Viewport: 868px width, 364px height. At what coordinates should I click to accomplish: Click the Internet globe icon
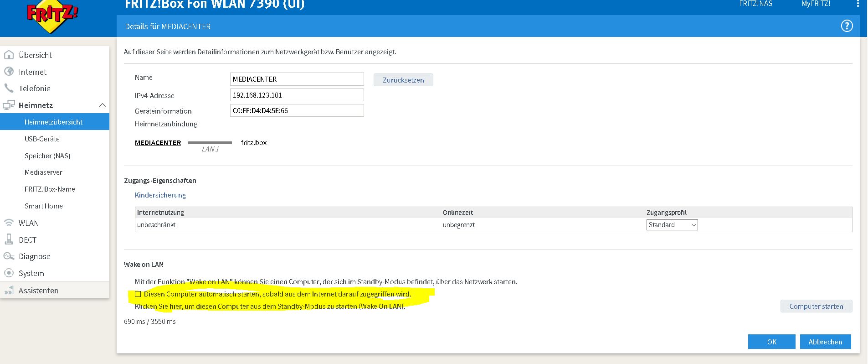pyautogui.click(x=9, y=72)
